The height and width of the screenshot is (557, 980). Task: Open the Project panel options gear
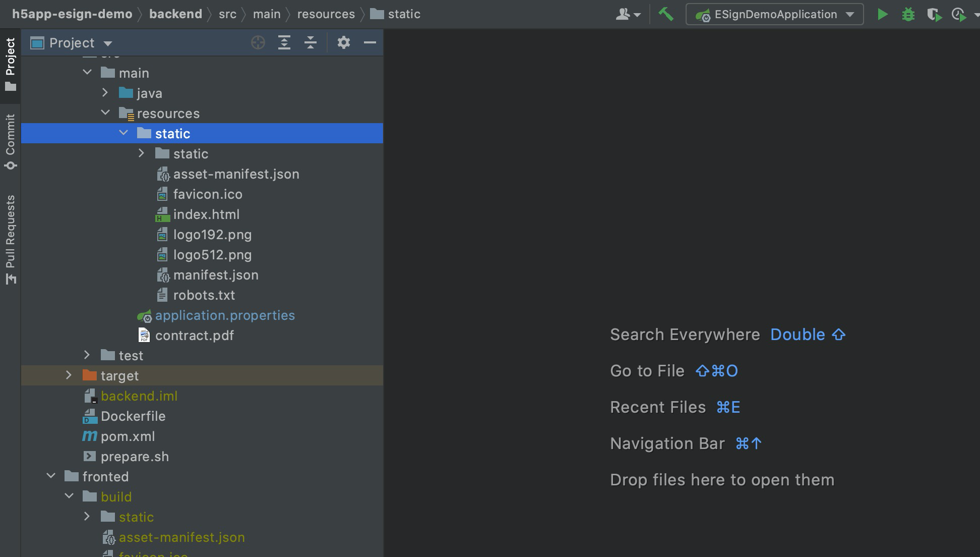[344, 42]
